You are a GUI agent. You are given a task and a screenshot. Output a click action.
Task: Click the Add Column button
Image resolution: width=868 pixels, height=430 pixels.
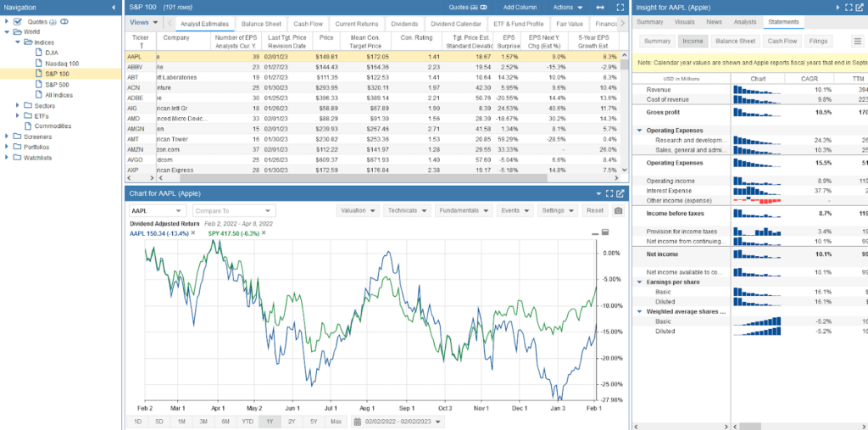pyautogui.click(x=520, y=7)
